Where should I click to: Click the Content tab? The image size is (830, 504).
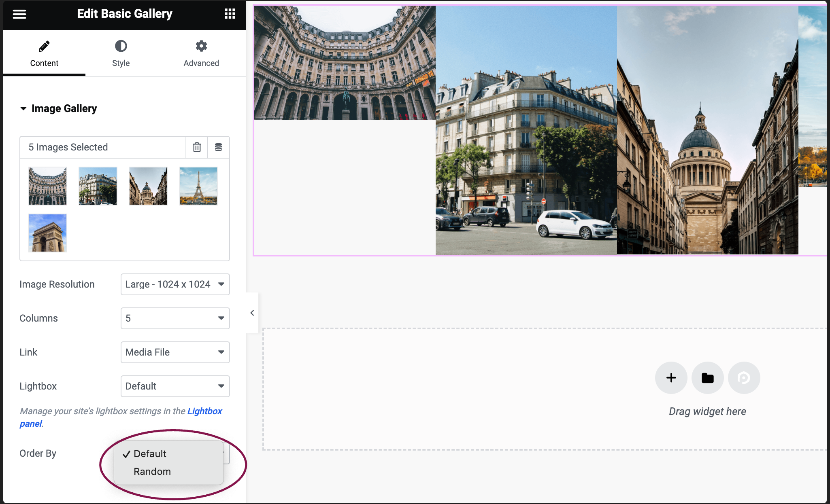click(x=44, y=53)
